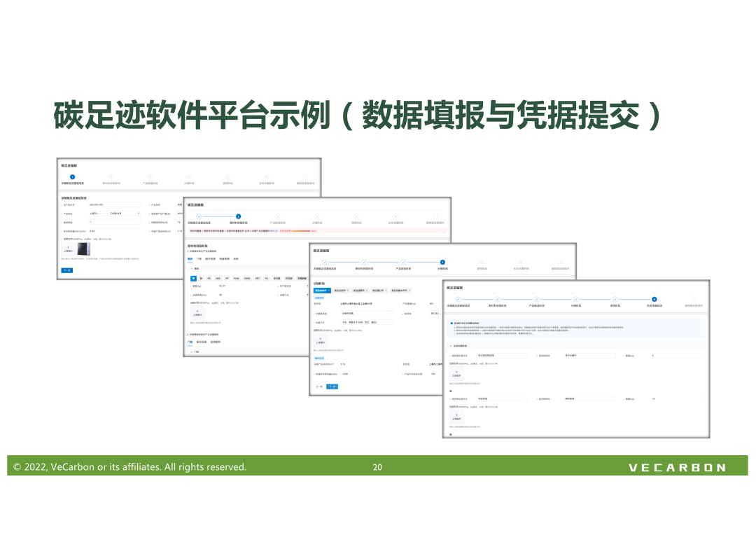Select the PA66 material chip
This screenshot has height=535, width=756.
(247, 279)
